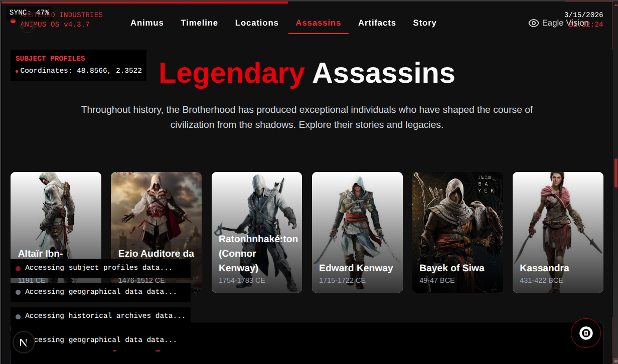Screen dimensions: 618x364
Task: Click Coordinates: 48.8566, 2.3522 text
Action: pos(81,71)
